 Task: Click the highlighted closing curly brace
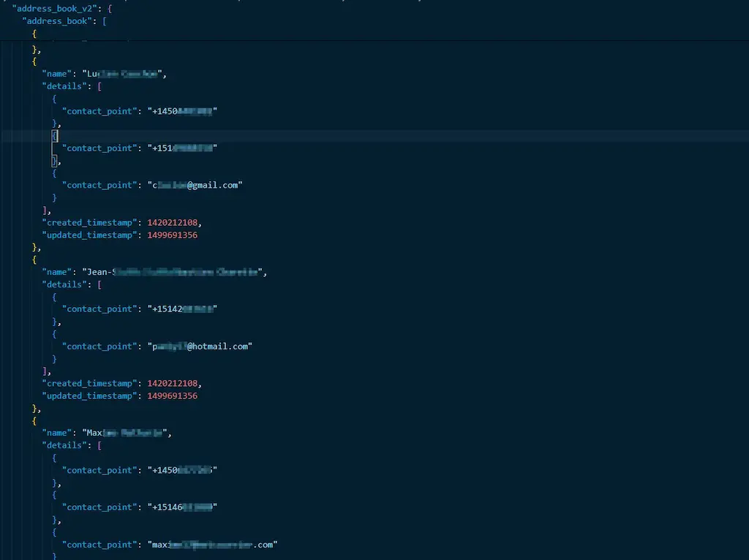tap(54, 161)
